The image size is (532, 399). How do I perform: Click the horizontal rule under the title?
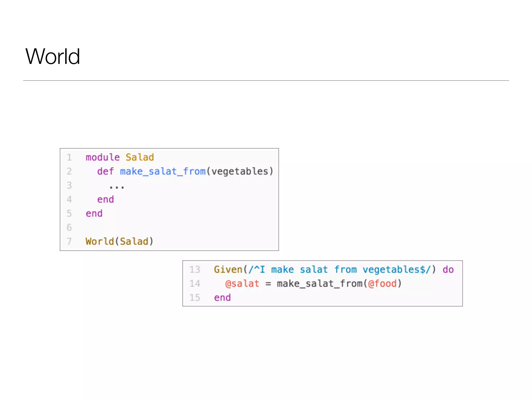point(266,81)
